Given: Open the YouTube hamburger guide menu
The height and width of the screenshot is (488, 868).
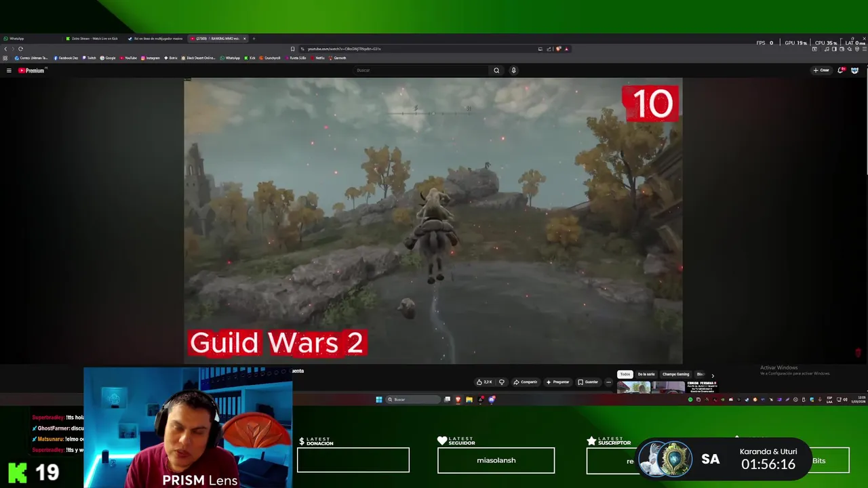Looking at the screenshot, I should click(9, 70).
